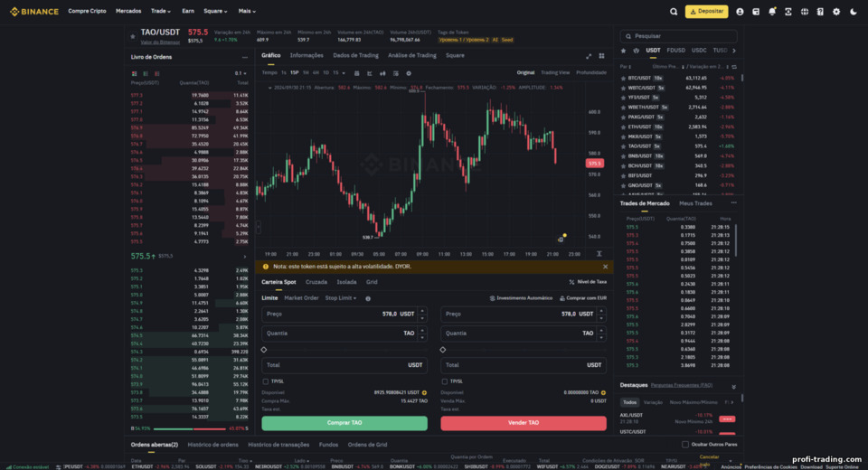
Task: Open technical indicators icon in chart toolbar
Action: coord(369,73)
